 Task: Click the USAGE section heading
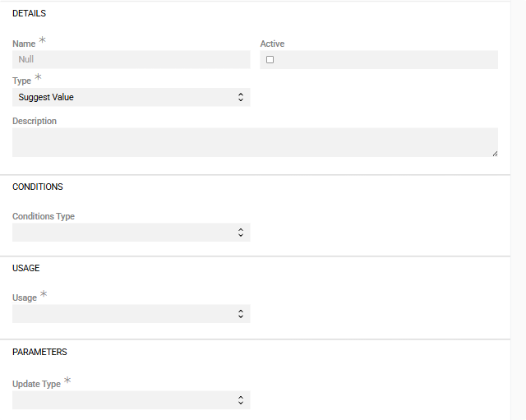tap(26, 268)
